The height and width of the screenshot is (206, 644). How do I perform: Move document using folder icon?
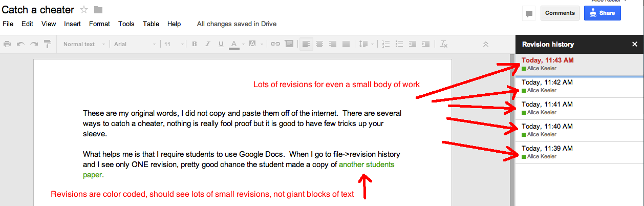(98, 10)
